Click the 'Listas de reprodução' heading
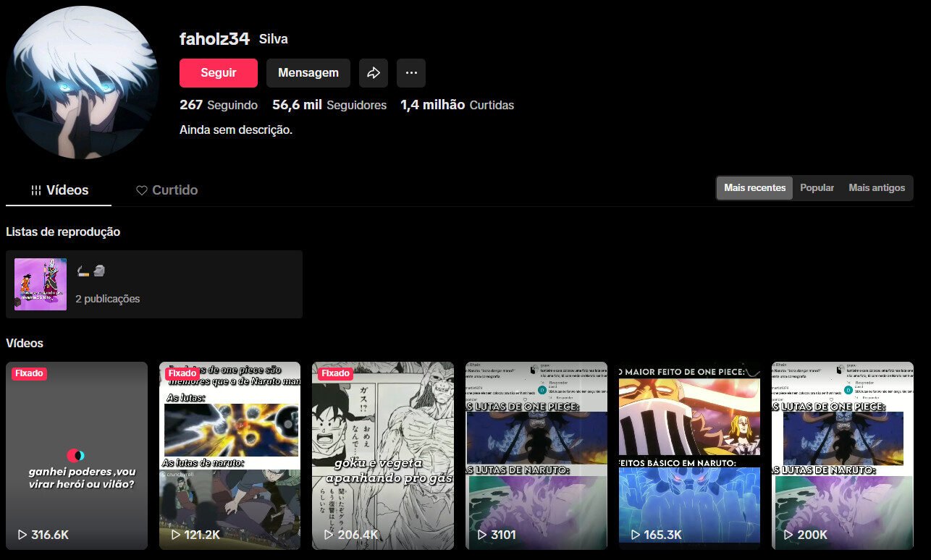931x560 pixels. tap(63, 232)
